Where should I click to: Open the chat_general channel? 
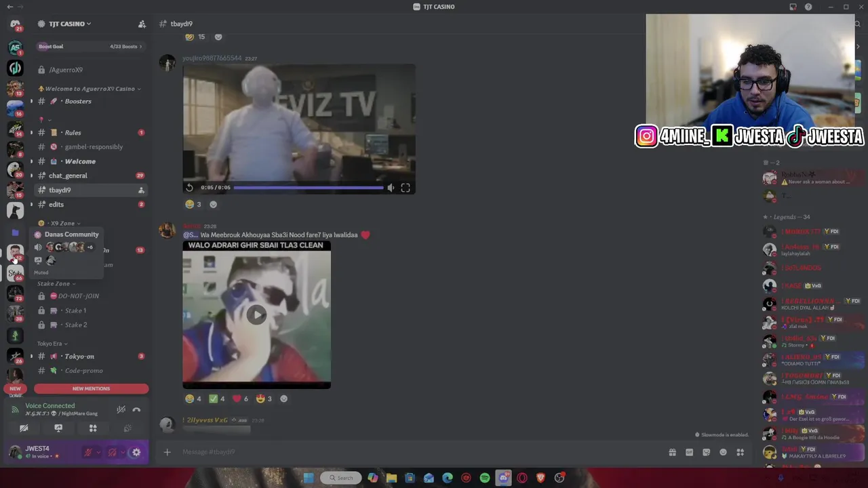(91, 176)
